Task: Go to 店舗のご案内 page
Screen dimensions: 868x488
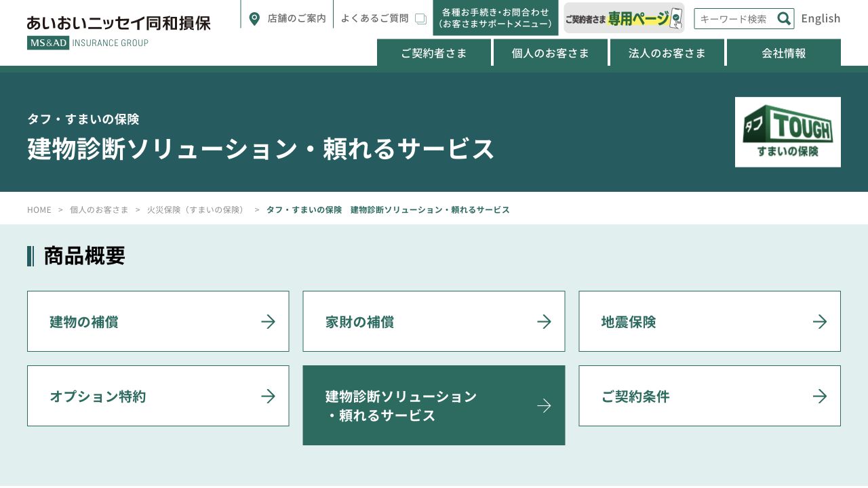Action: (x=296, y=18)
